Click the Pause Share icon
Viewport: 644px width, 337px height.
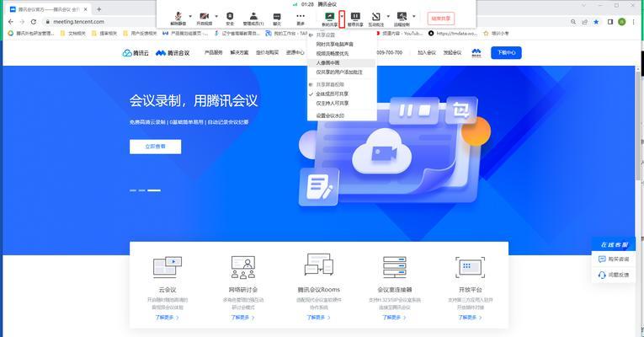point(355,16)
